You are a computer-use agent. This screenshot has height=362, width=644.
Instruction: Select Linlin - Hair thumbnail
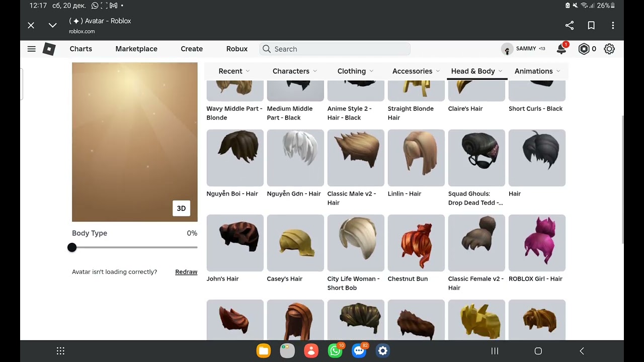416,158
